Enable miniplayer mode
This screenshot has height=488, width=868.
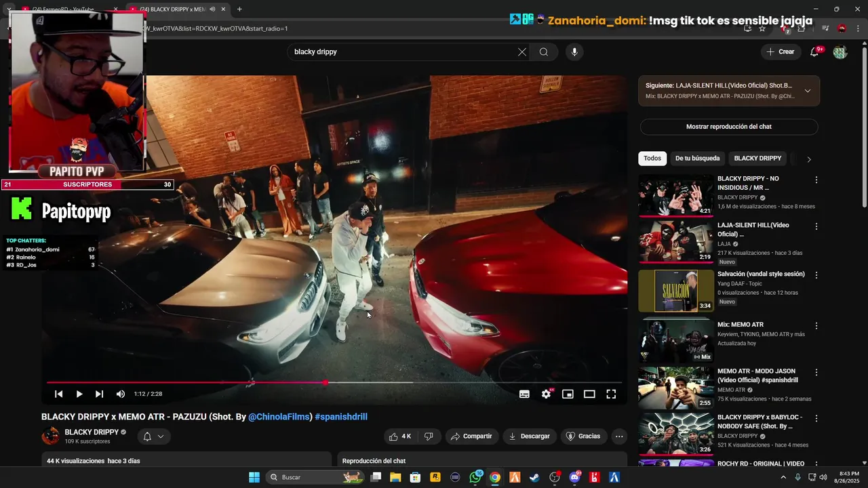(x=568, y=394)
